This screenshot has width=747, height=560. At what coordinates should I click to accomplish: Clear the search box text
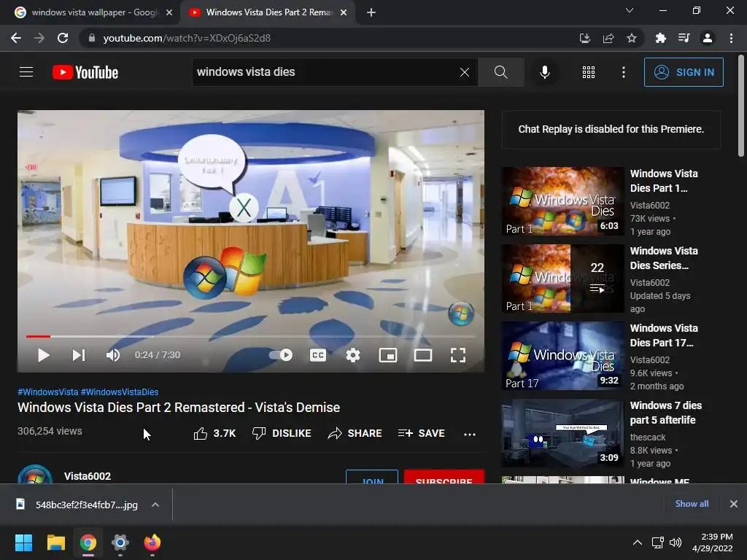click(x=465, y=72)
